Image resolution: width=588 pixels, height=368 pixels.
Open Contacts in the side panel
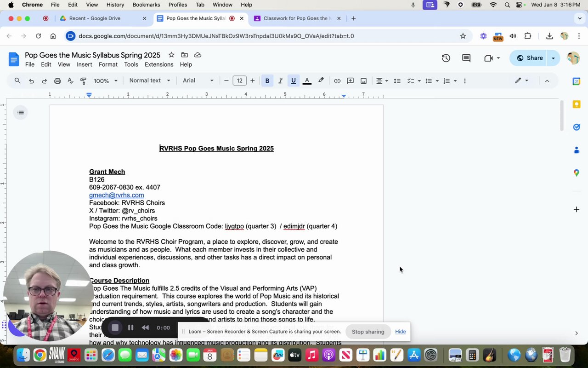tap(577, 150)
